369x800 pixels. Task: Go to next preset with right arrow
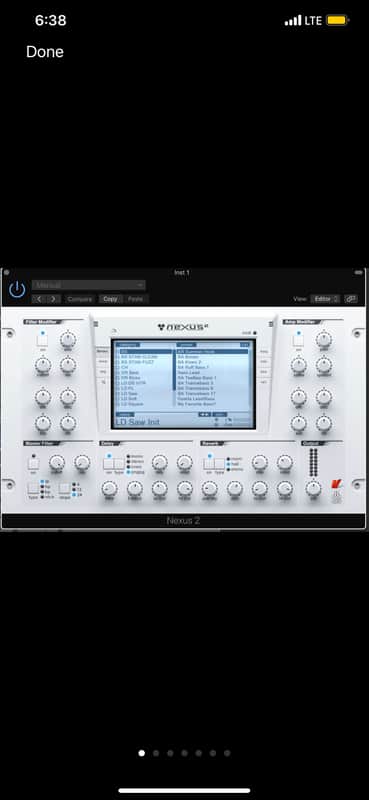coord(54,299)
